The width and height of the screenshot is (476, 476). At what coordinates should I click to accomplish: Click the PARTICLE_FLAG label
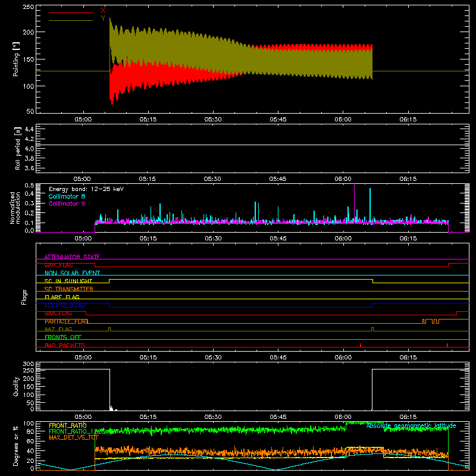(67, 321)
